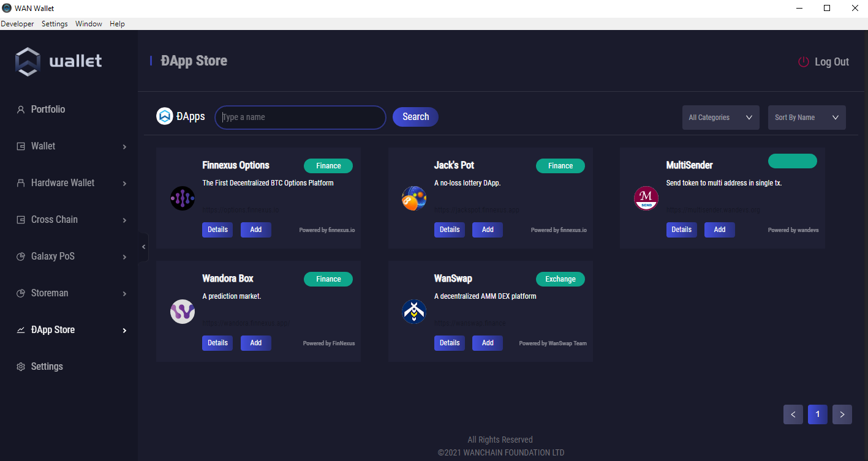Image resolution: width=868 pixels, height=461 pixels.
Task: Click 'Powered by WanSwap Team' text
Action: coord(553,343)
